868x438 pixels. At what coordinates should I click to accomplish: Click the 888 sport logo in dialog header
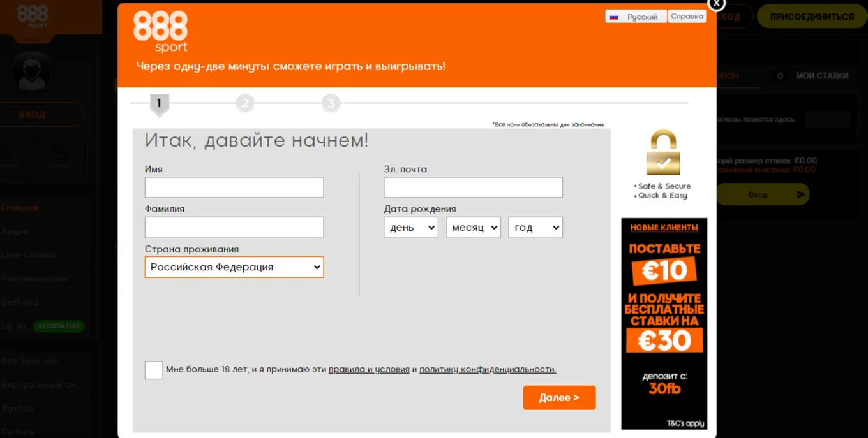[160, 31]
